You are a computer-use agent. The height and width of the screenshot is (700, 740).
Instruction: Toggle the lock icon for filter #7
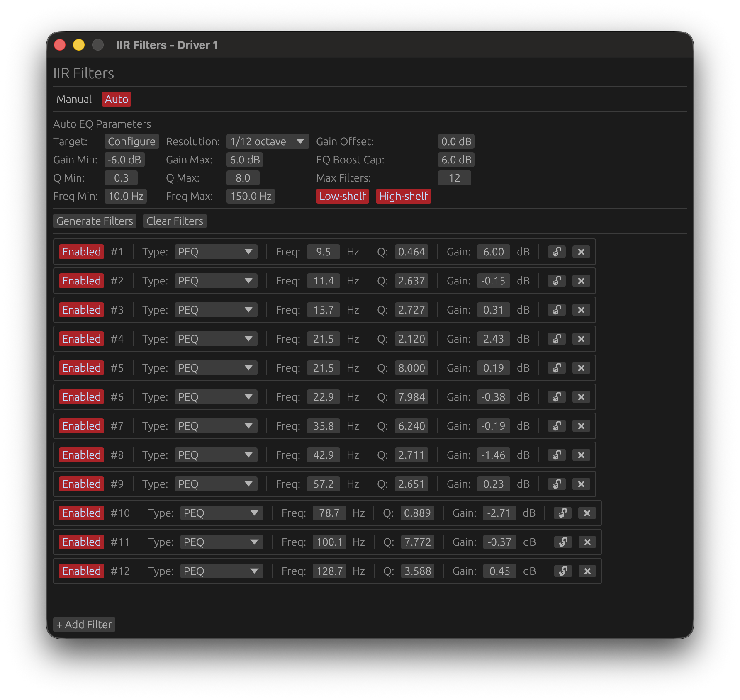pyautogui.click(x=557, y=426)
